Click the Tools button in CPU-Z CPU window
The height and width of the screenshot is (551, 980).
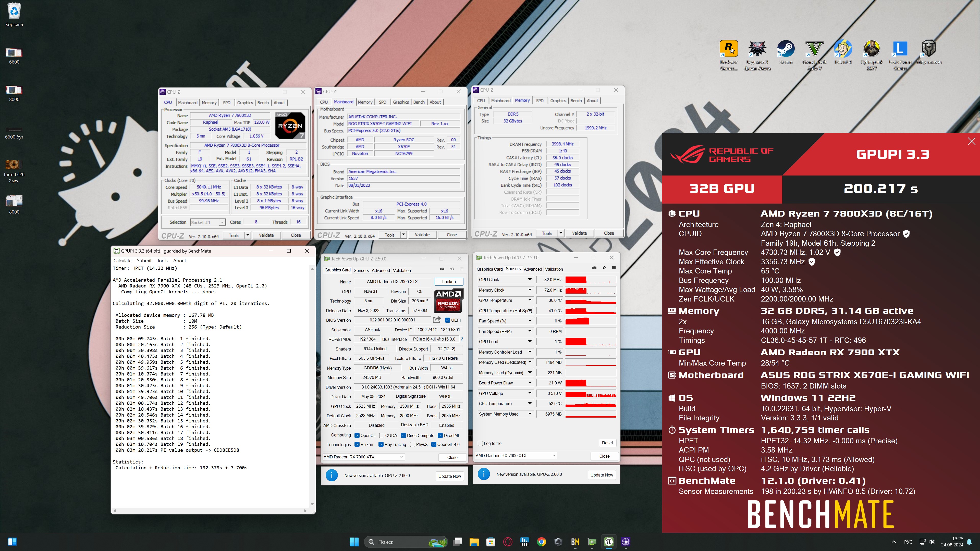click(234, 235)
